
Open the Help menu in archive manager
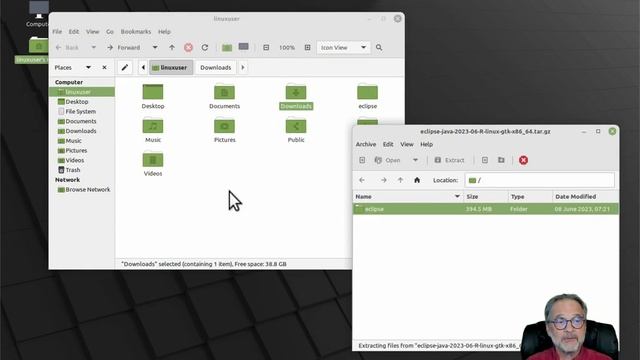[427, 144]
